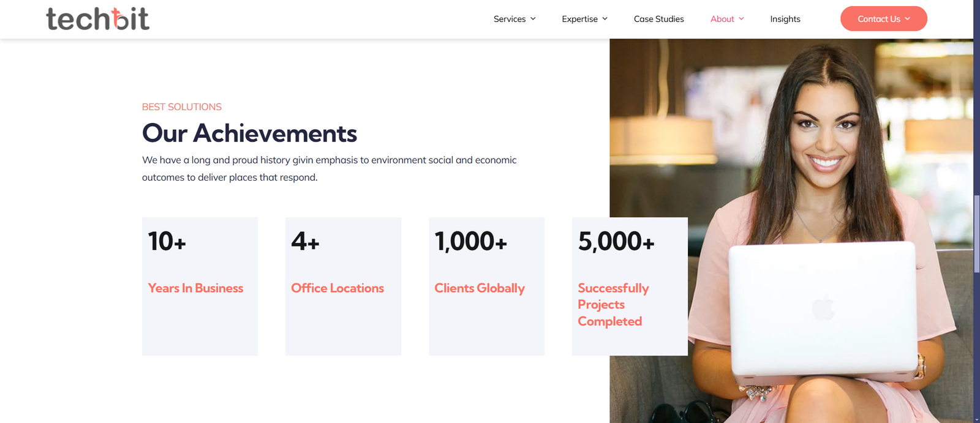Expand the Services chevron arrow
Viewport: 980px width, 423px height.
pyautogui.click(x=533, y=19)
